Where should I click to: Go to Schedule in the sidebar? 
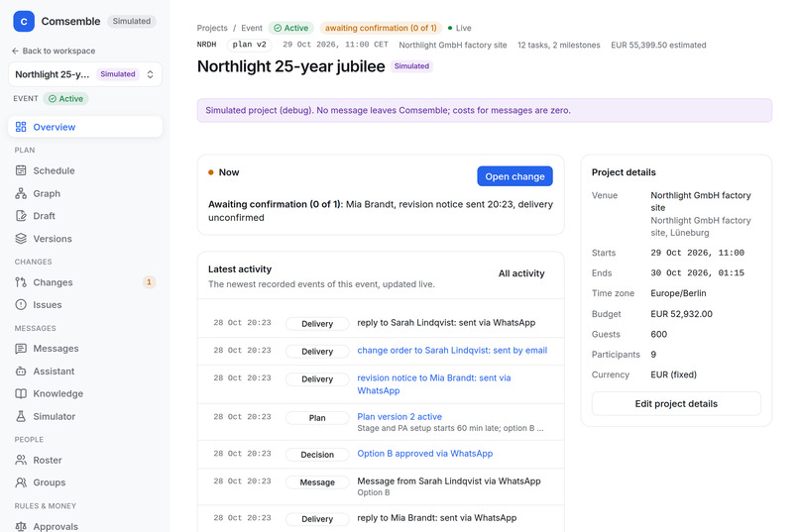85,170
